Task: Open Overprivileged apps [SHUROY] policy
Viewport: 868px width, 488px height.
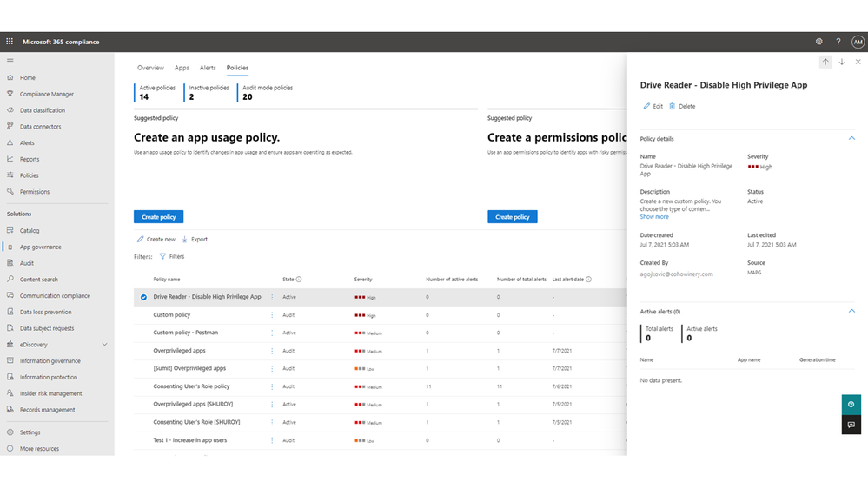Action: coord(193,405)
